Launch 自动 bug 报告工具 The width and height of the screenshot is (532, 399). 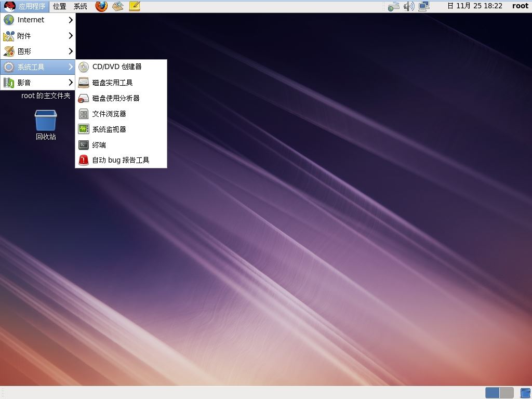point(121,160)
